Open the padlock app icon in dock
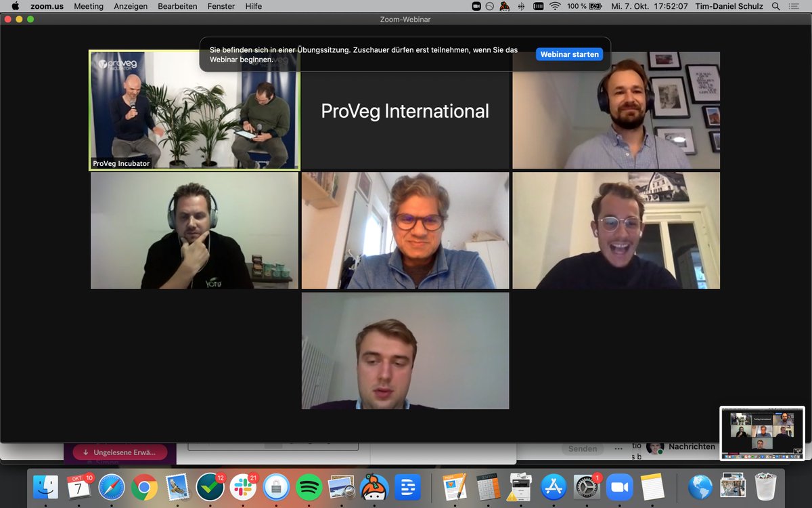 (x=276, y=486)
